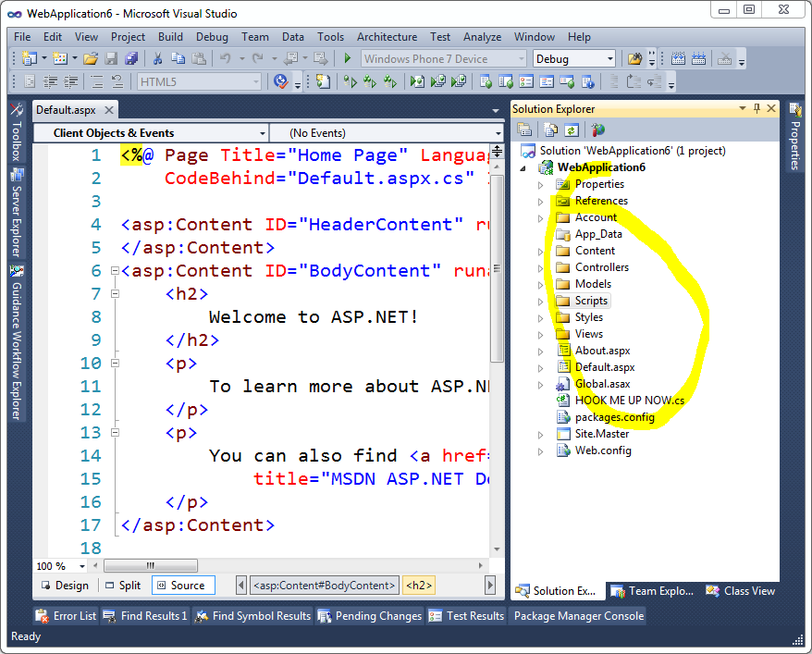Click the validation target check icon
The width and height of the screenshot is (812, 654).
280,81
